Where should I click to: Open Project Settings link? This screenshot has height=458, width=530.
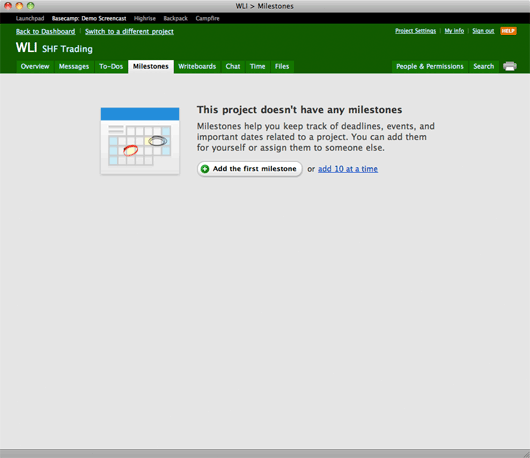coord(415,31)
